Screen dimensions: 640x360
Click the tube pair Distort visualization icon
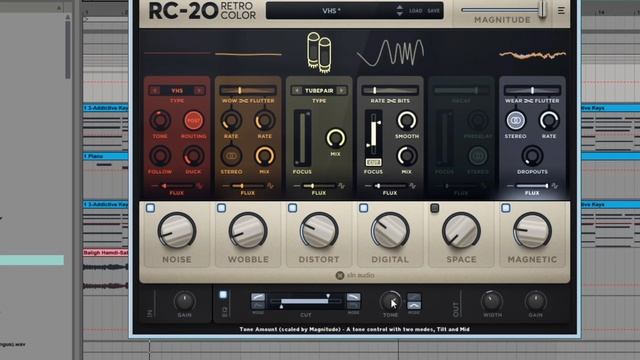[x=319, y=53]
